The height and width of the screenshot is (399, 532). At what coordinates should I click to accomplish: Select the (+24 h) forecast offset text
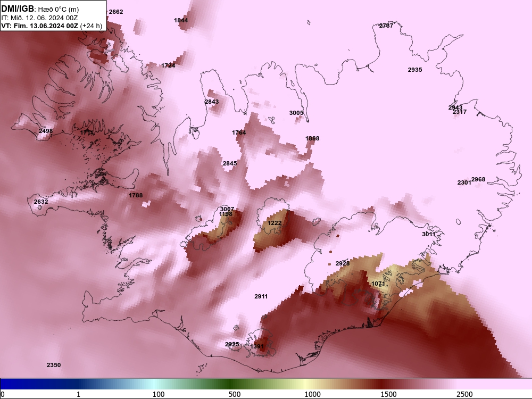point(91,26)
